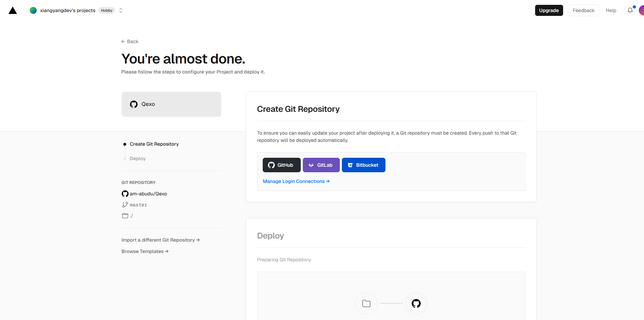Image resolution: width=644 pixels, height=320 pixels.
Task: Open Import a different Git Repository
Action: pos(161,240)
